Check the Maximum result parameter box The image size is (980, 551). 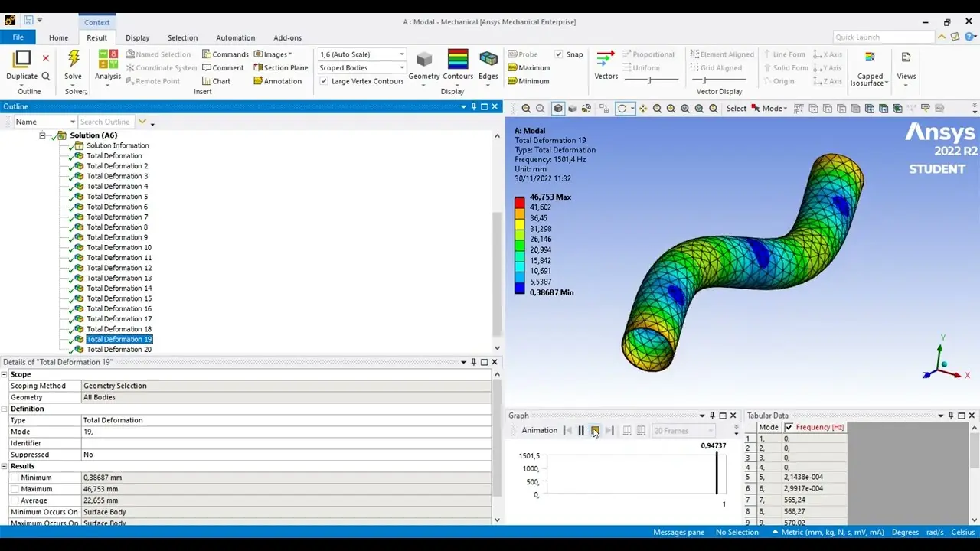point(15,489)
